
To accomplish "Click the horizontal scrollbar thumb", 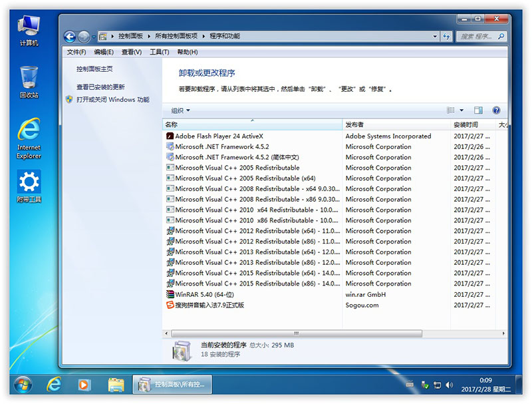I will 297,333.
